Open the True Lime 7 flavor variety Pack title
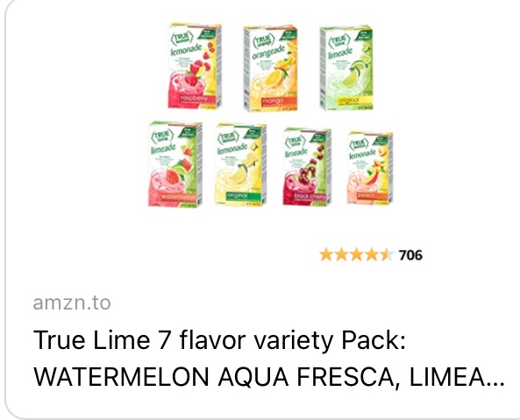Image resolution: width=520 pixels, height=420 pixels. coord(219,340)
